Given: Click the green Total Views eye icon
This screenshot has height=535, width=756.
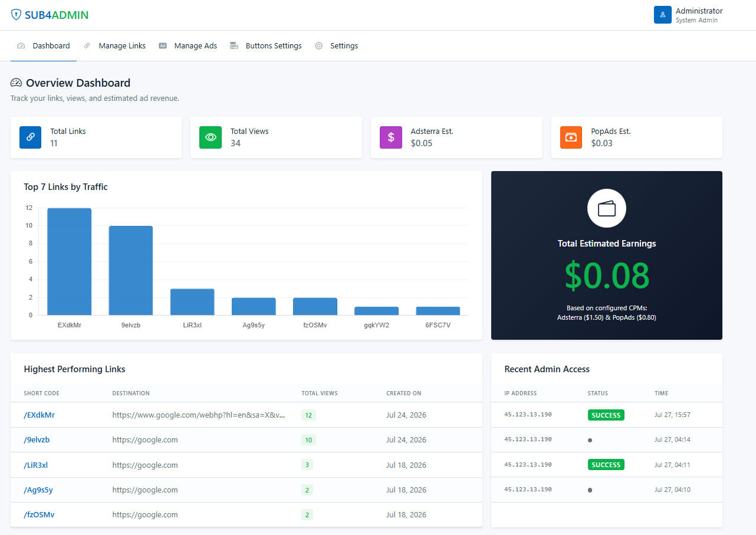Looking at the screenshot, I should 211,137.
